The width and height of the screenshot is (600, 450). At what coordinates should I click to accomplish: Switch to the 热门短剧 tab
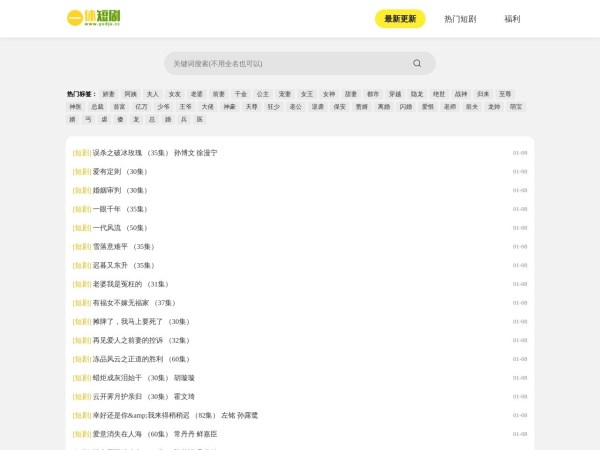461,19
